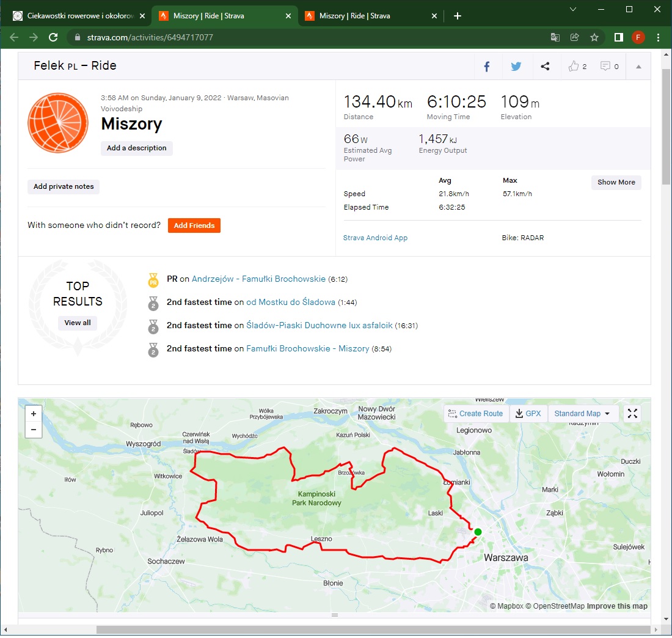This screenshot has height=638, width=672.
Task: Click the vertical scrollbar thumb
Action: point(666,127)
